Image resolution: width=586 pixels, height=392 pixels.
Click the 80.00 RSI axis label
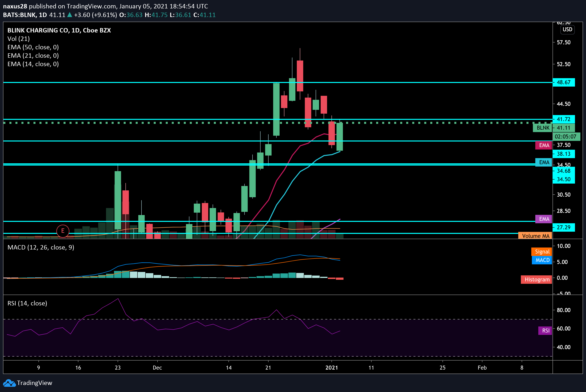564,310
